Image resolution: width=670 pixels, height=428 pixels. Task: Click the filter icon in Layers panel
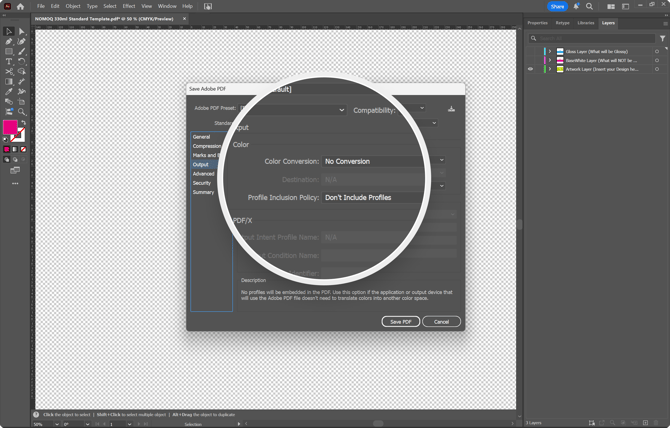coord(662,38)
